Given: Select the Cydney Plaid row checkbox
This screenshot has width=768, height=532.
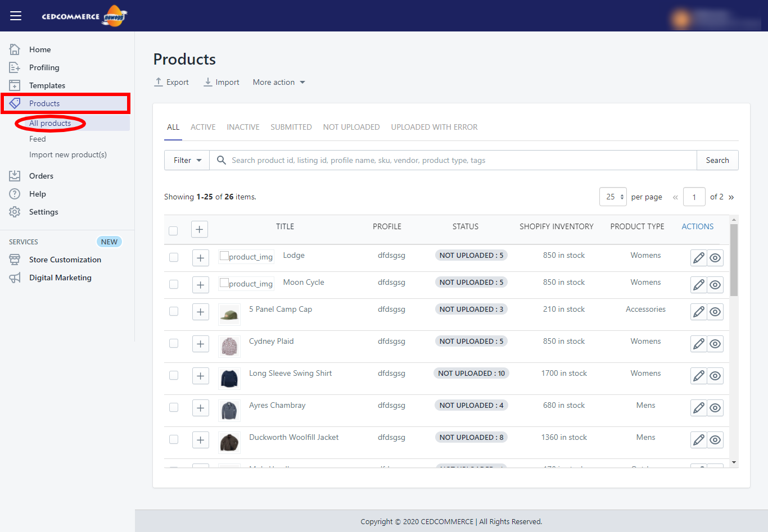Looking at the screenshot, I should [174, 343].
